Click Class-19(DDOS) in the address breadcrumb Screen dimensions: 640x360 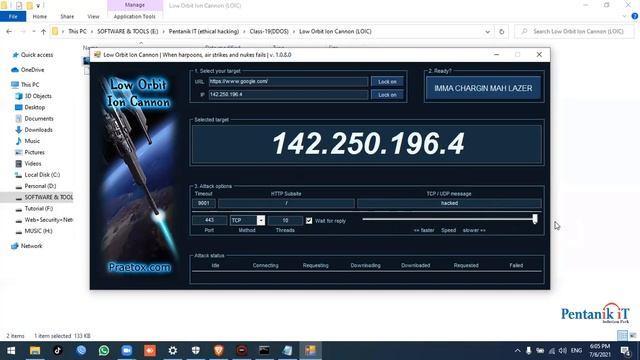click(269, 31)
